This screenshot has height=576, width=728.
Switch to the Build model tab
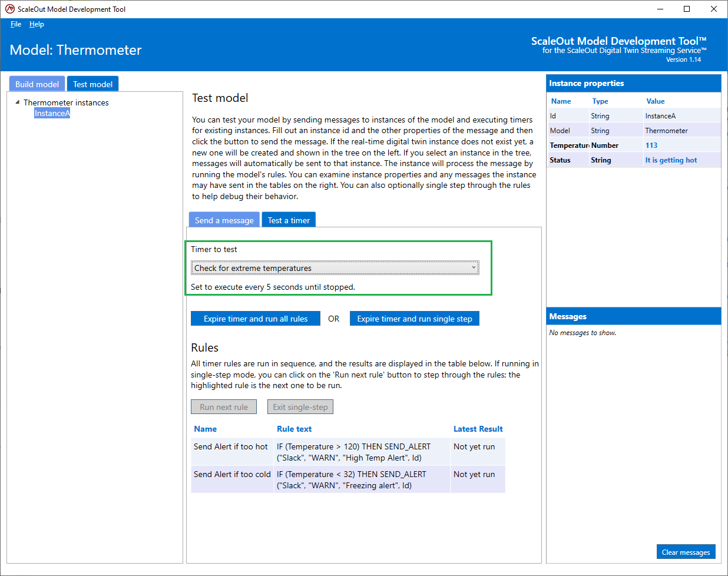37,84
